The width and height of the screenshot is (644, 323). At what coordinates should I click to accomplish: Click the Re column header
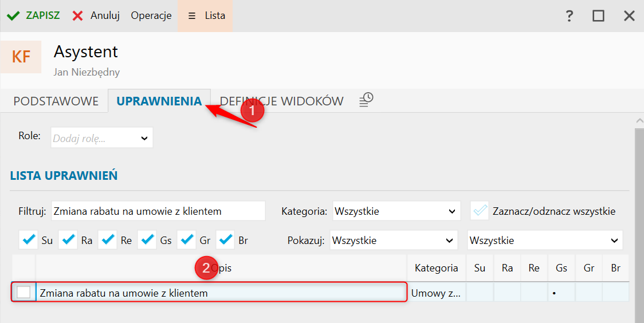534,268
